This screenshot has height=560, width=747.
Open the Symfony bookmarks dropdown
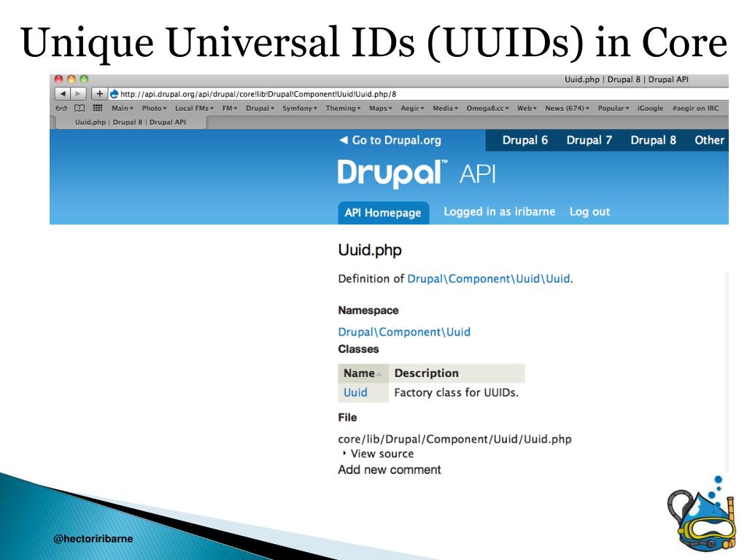[300, 108]
